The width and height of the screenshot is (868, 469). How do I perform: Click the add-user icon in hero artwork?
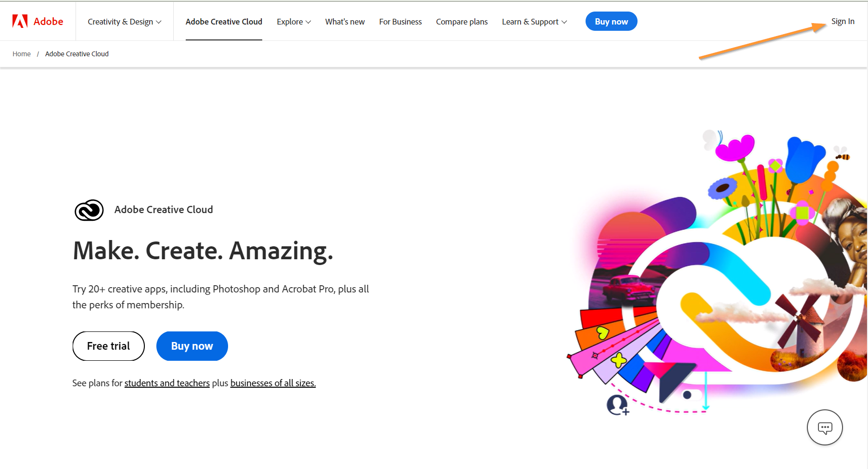click(617, 405)
